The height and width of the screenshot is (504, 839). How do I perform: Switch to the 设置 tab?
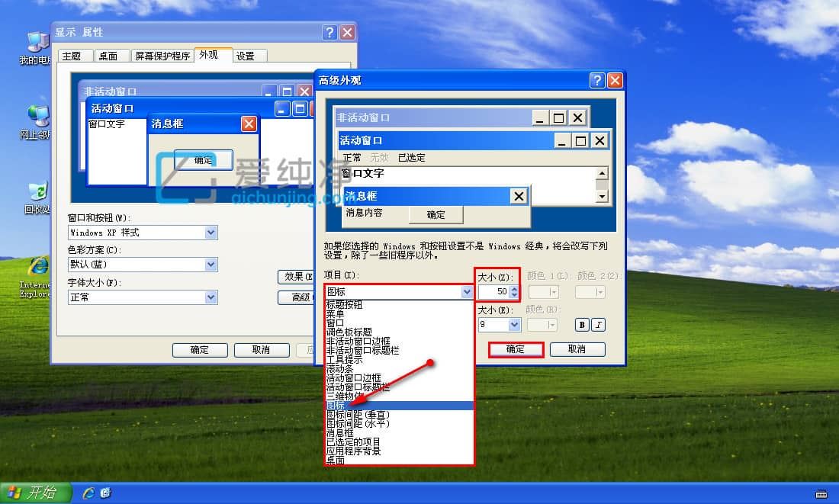249,56
